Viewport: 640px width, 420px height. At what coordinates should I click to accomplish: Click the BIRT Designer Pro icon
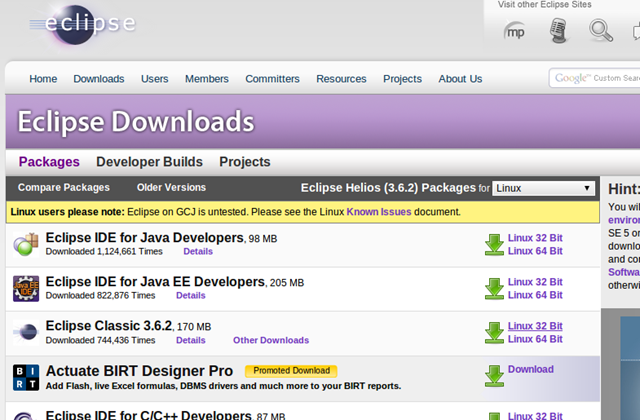(x=26, y=377)
